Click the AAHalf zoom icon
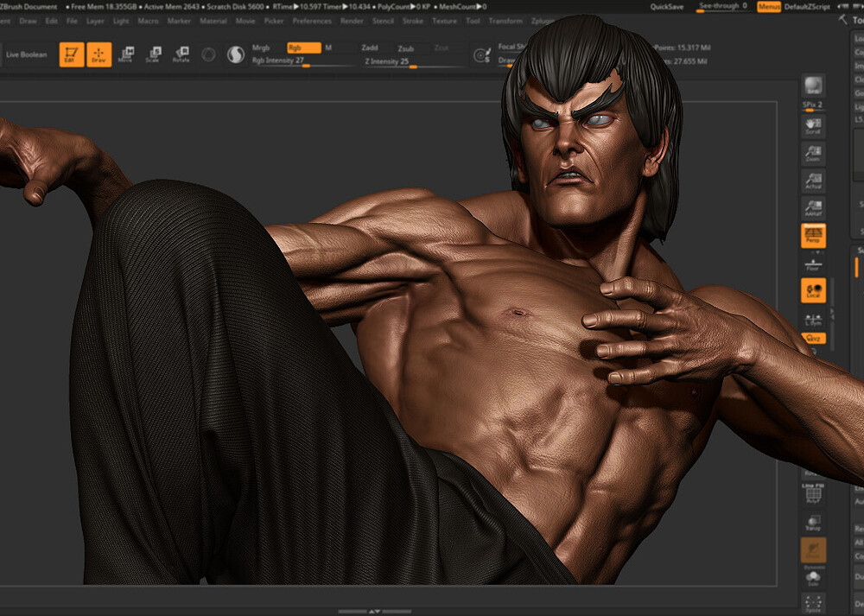 coord(813,209)
